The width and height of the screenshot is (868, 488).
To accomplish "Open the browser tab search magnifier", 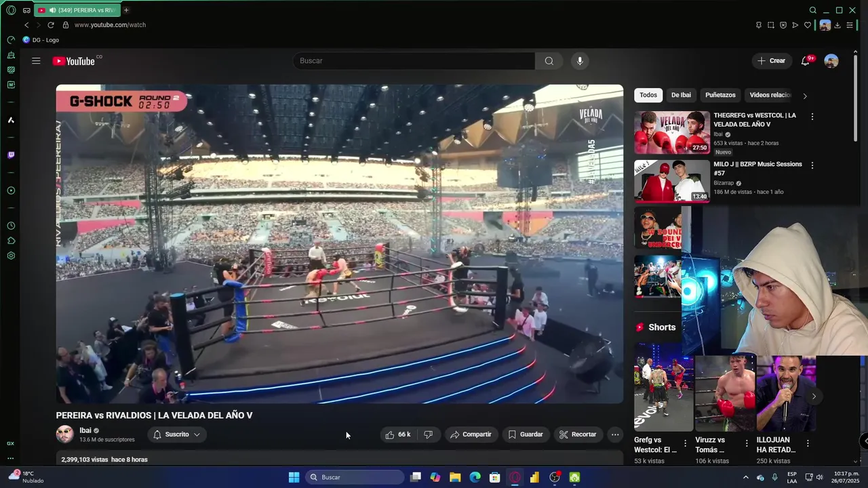I will (x=813, y=10).
